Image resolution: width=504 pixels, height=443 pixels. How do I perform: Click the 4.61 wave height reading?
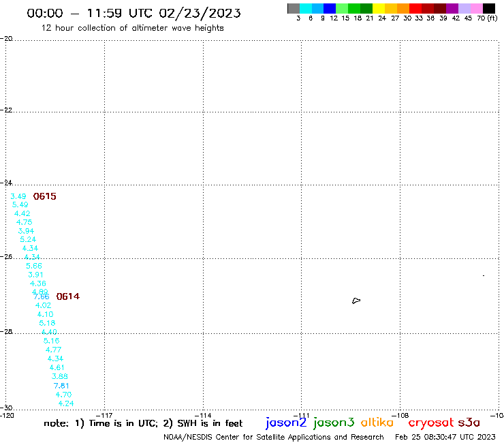click(57, 367)
